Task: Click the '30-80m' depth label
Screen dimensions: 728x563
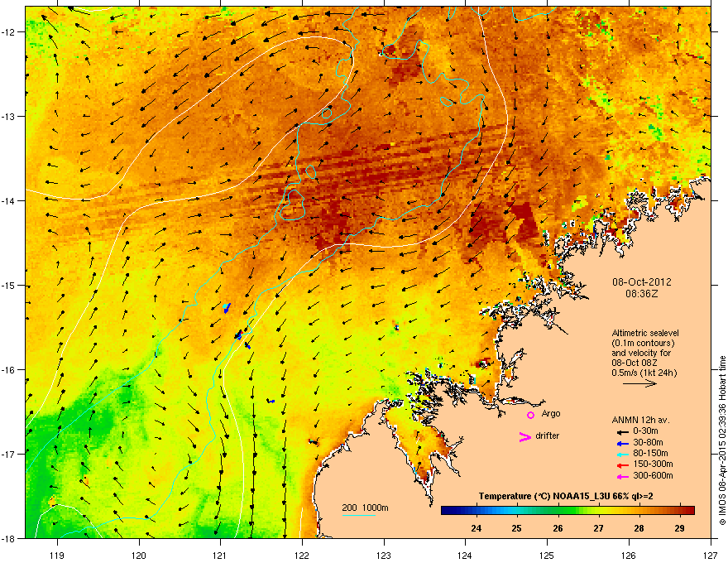Action: tap(648, 443)
